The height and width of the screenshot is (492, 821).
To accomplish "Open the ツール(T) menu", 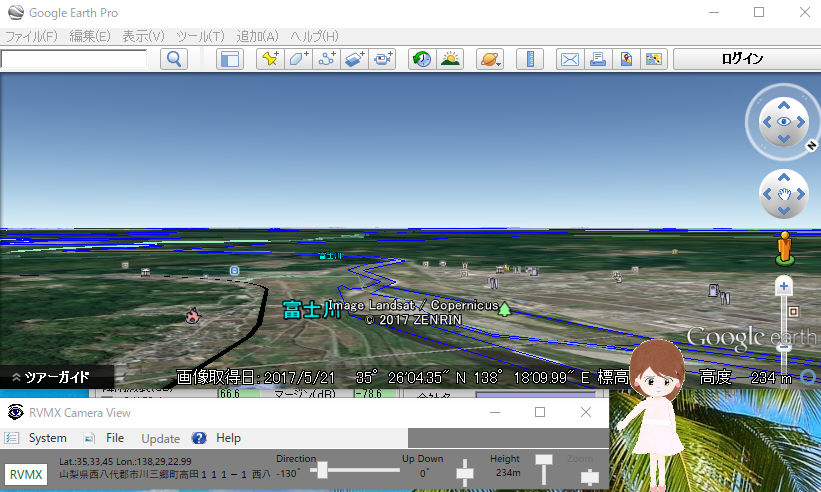I will pos(200,36).
